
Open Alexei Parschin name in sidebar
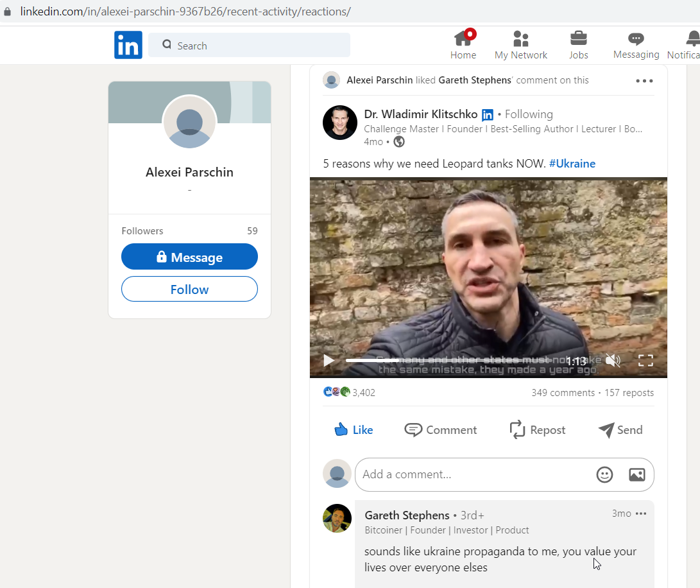(x=189, y=172)
